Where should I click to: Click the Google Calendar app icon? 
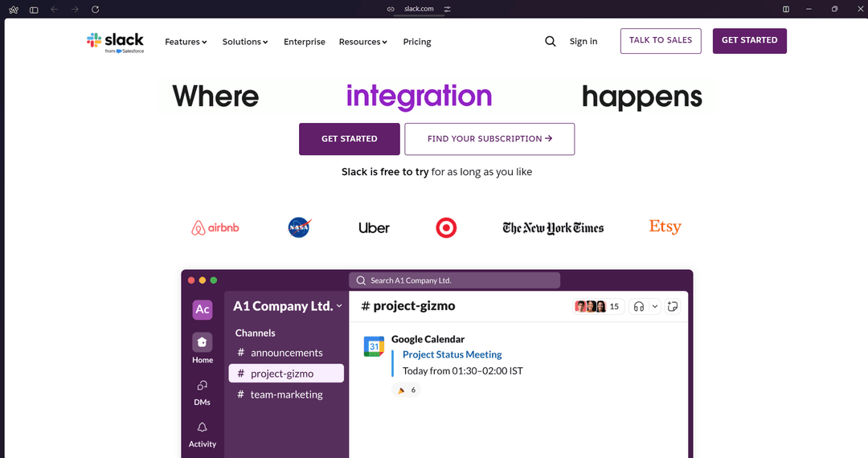coord(374,346)
